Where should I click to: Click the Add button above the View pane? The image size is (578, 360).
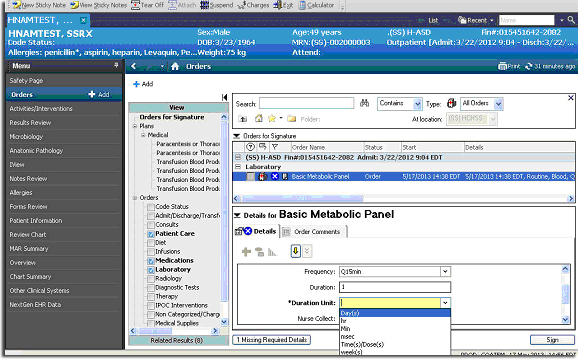point(143,84)
